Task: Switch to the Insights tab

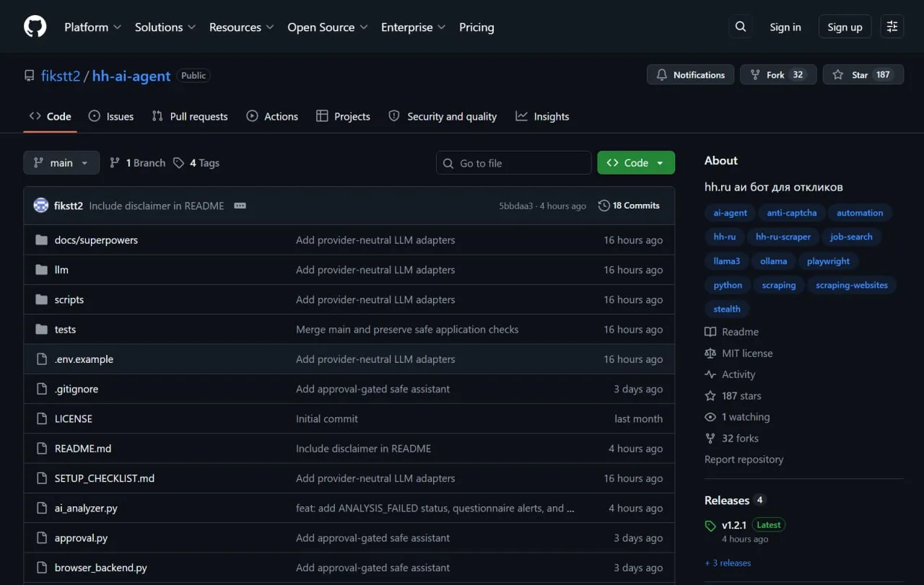Action: coord(542,116)
